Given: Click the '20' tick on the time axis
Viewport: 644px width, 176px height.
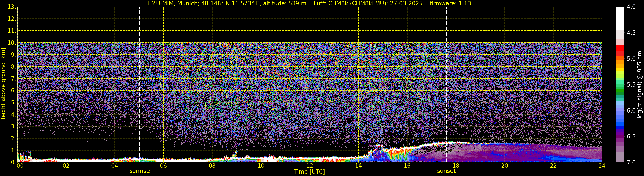Looking at the screenshot, I should (505, 166).
